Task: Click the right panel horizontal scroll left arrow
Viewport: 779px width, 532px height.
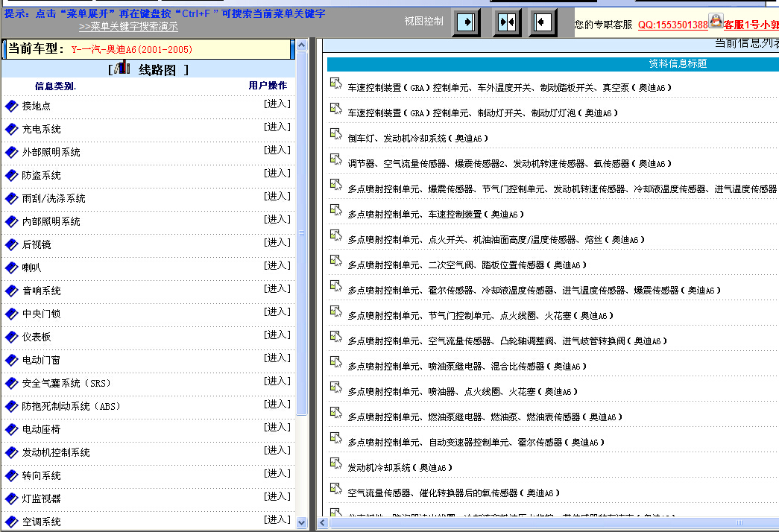Action: (323, 522)
